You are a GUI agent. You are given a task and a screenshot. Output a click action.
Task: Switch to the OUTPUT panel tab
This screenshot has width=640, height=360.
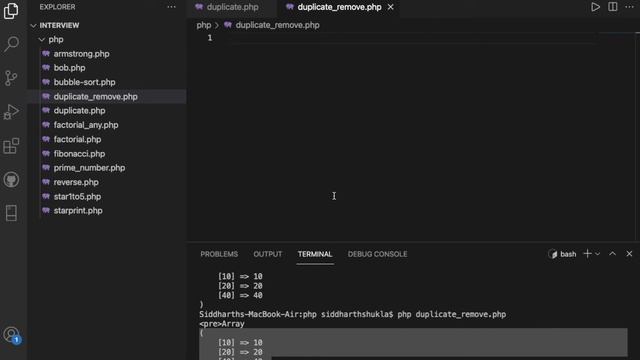(268, 254)
